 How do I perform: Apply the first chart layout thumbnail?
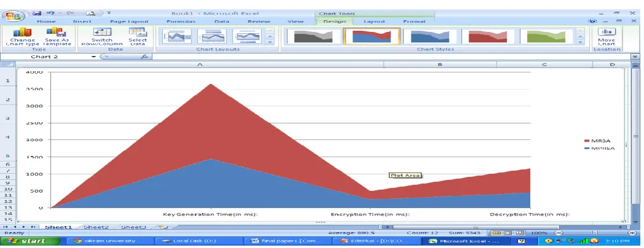(x=177, y=36)
